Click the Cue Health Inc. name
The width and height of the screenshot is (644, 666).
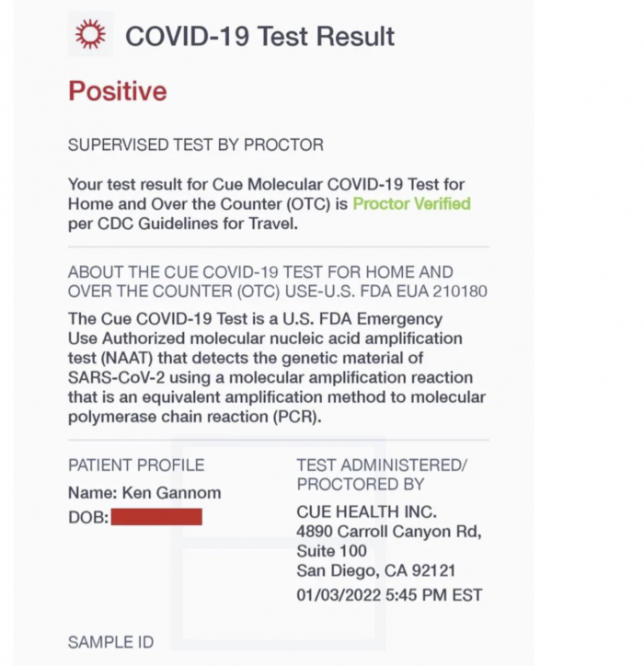click(366, 511)
